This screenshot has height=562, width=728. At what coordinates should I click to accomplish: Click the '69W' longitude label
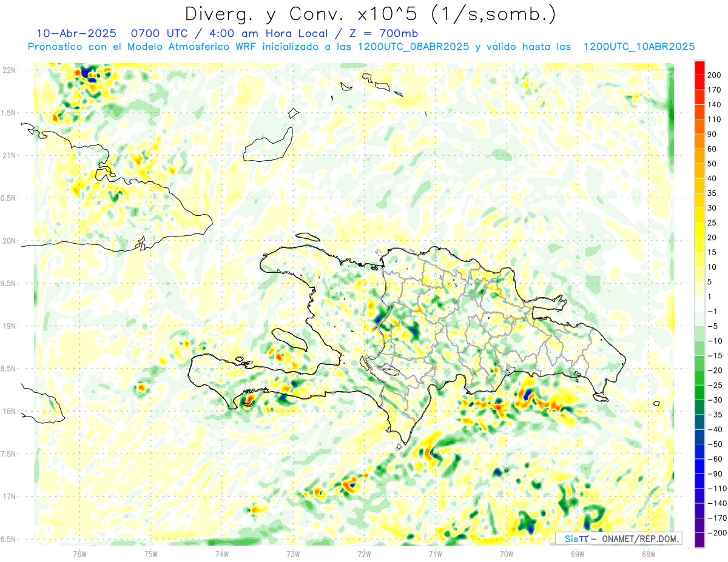point(577,553)
